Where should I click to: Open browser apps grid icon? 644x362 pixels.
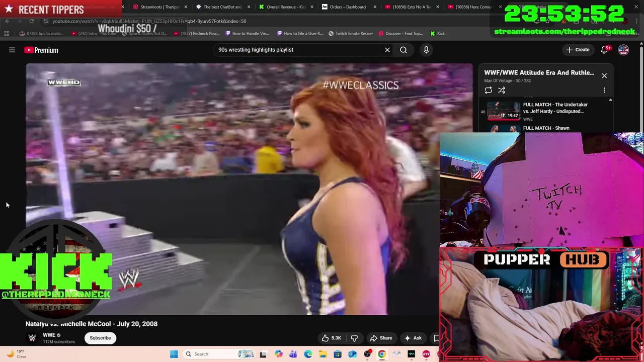click(7, 33)
